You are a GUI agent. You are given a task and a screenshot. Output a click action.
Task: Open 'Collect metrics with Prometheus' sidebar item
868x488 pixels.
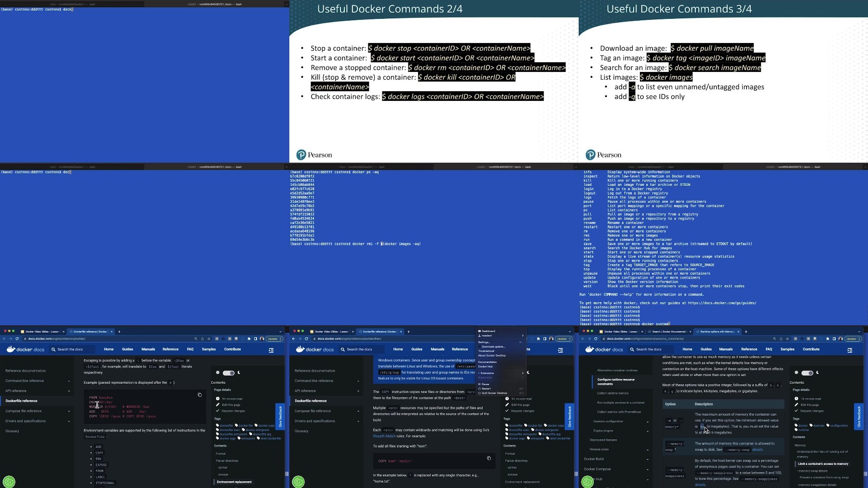tap(619, 412)
